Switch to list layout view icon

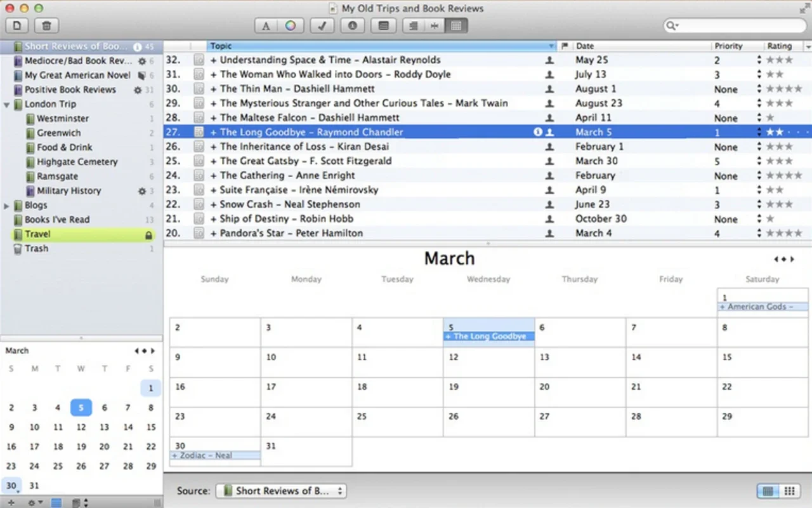tap(413, 26)
